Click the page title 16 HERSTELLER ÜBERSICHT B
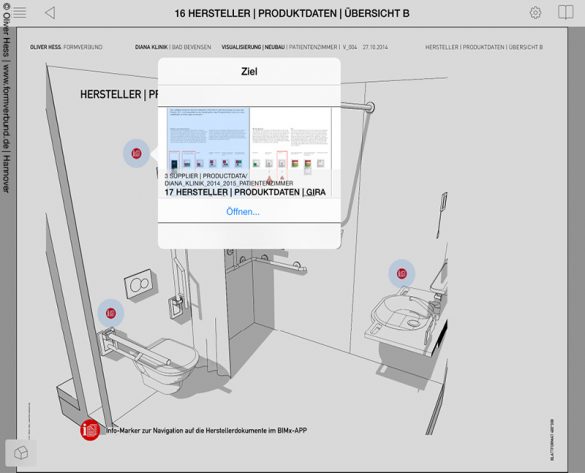 (292, 13)
